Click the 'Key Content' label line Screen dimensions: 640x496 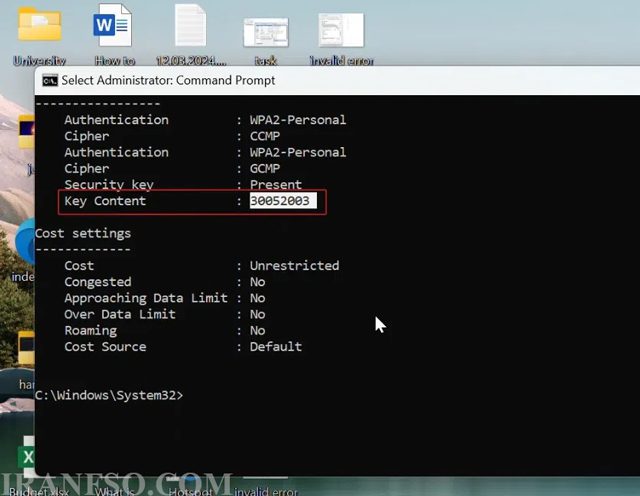[105, 201]
